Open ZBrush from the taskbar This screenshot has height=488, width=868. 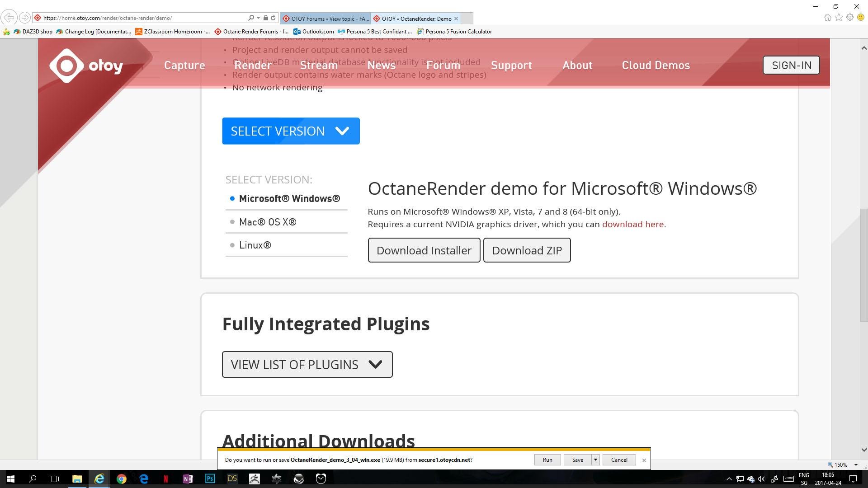(x=254, y=479)
